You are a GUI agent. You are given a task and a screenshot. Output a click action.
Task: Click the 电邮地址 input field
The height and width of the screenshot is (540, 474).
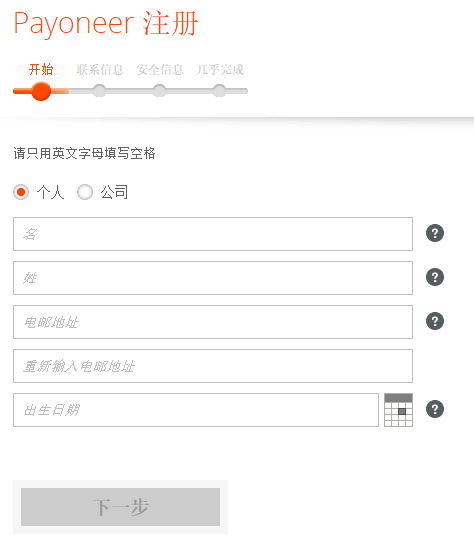click(213, 322)
